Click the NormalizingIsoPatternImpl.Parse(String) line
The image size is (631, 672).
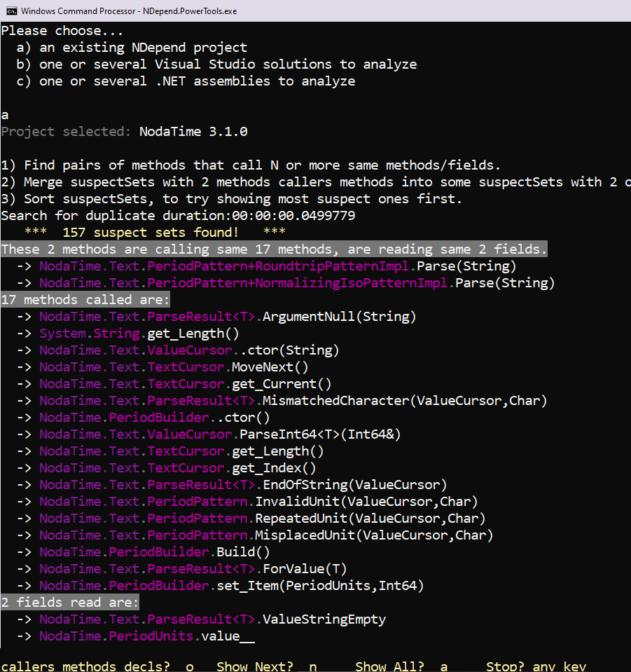286,283
